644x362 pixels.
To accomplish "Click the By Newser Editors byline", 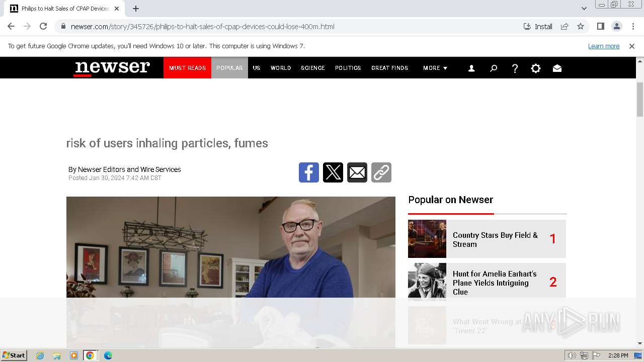I will [125, 169].
